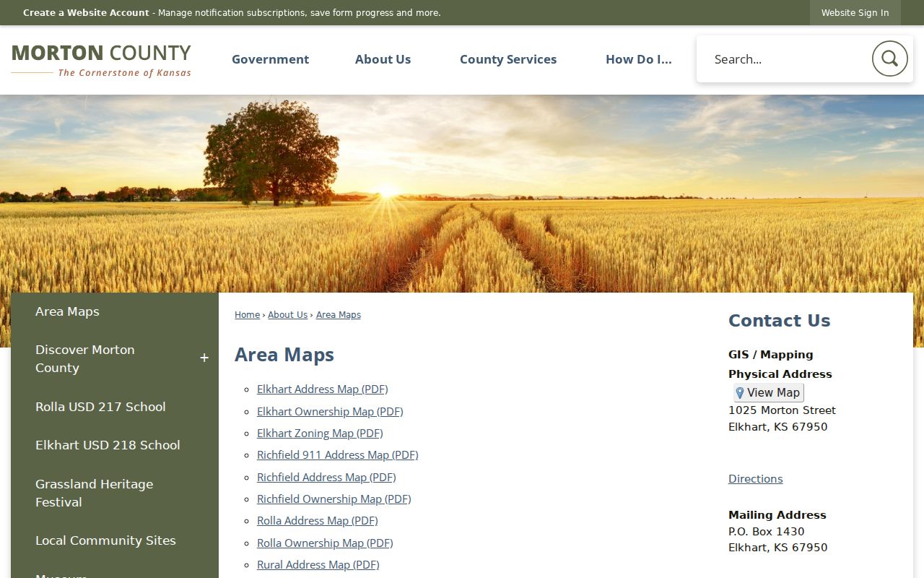Click the 1025 Morton Street address text

click(782, 410)
